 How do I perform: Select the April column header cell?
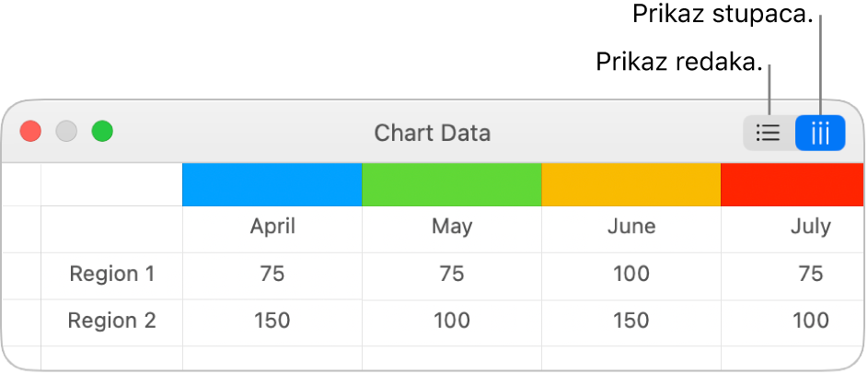point(272,227)
